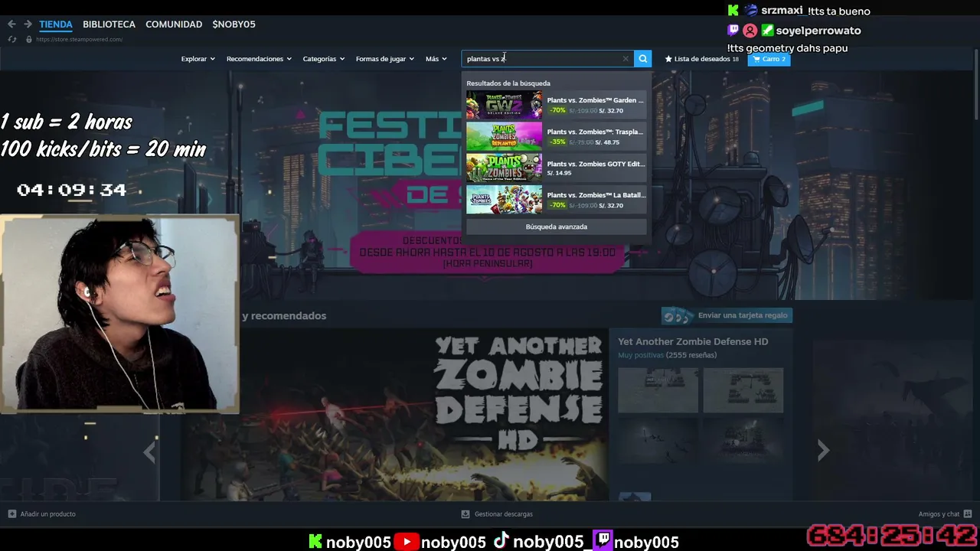Expand the Más dropdown menu
The height and width of the screenshot is (551, 980).
436,59
